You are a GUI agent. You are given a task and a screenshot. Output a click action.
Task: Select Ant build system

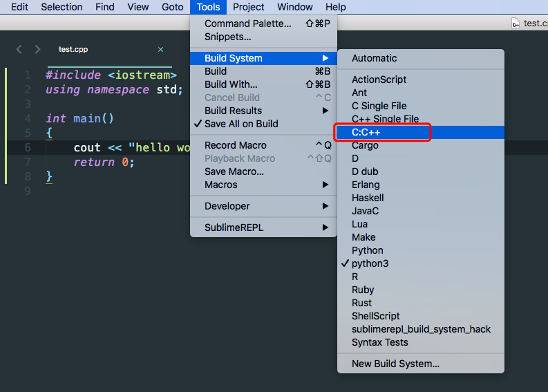point(421,93)
